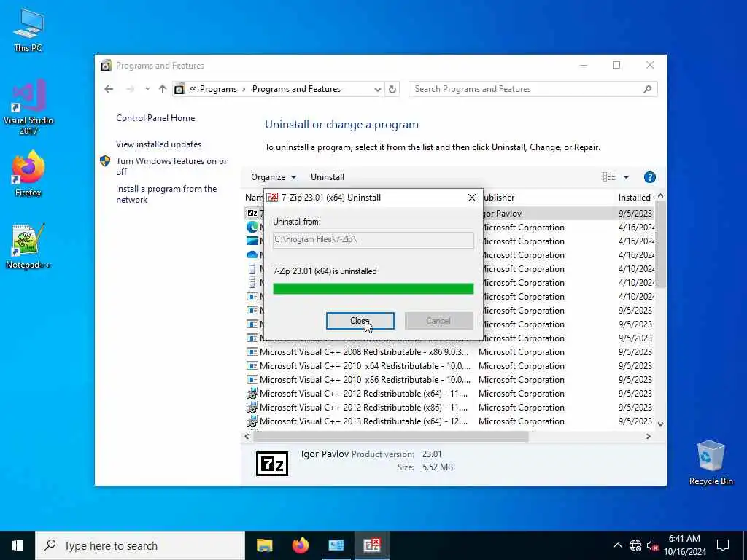747x560 pixels.
Task: Open This PC desktop icon
Action: pos(28,30)
